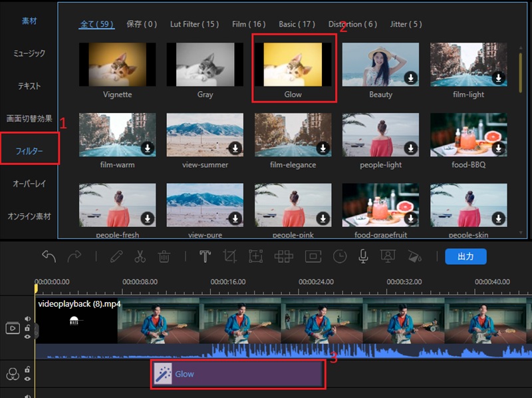Viewport: 532px width, 398px height.
Task: Download the film-warm filter
Action: pyautogui.click(x=147, y=148)
